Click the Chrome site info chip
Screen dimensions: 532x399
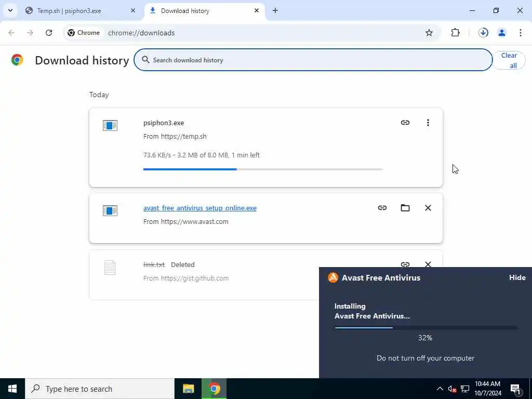[84, 33]
